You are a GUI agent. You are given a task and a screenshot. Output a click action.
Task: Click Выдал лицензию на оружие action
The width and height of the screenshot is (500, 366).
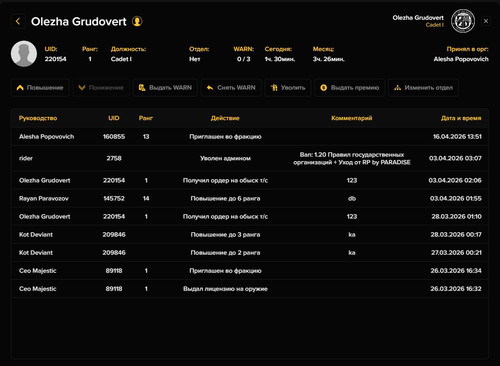coord(225,289)
